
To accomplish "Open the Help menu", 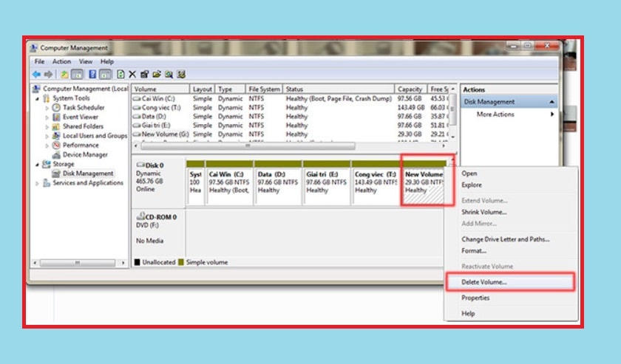I will pos(107,62).
